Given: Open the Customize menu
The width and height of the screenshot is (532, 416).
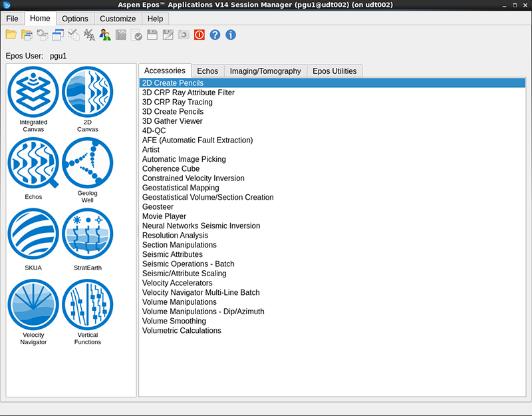Looking at the screenshot, I should pyautogui.click(x=118, y=19).
